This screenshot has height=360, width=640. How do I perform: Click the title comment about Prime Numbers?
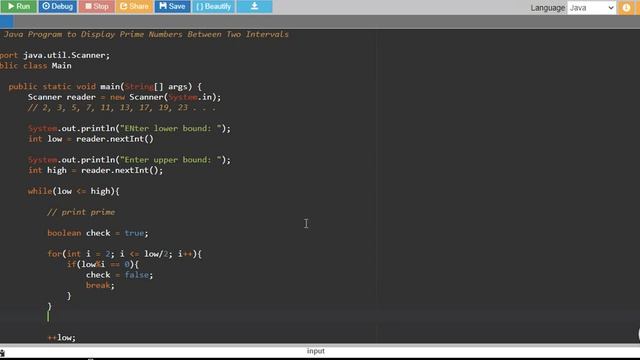coord(145,34)
